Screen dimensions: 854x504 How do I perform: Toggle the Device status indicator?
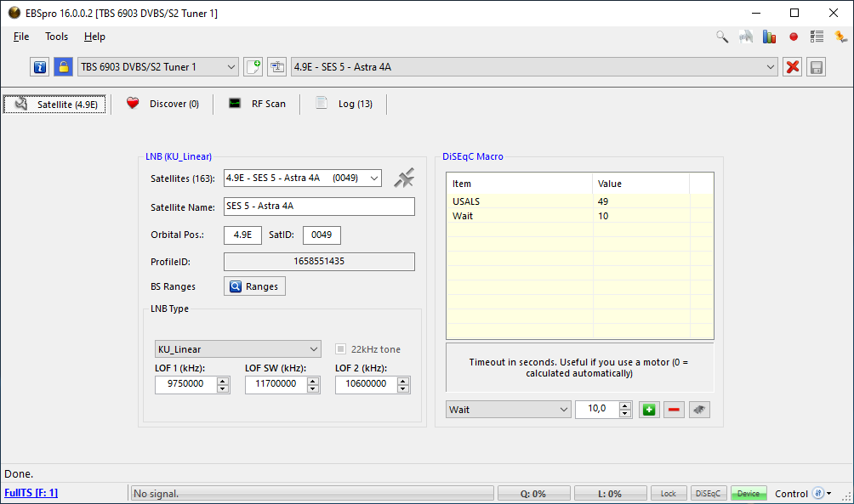pos(749,494)
